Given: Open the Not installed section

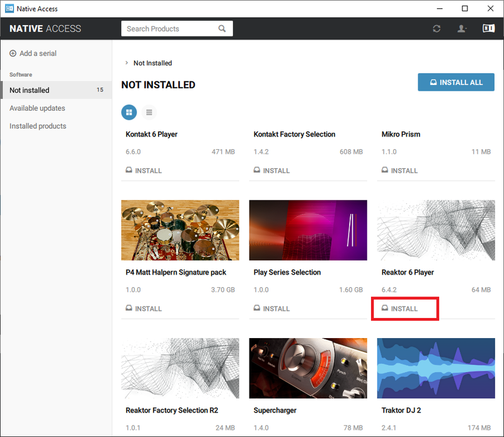Looking at the screenshot, I should point(30,90).
